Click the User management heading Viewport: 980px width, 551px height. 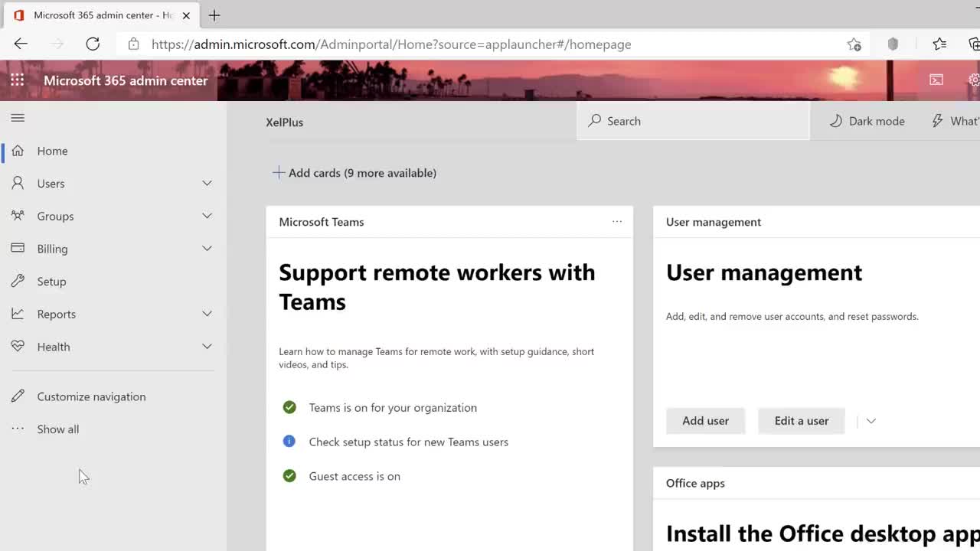tap(764, 272)
